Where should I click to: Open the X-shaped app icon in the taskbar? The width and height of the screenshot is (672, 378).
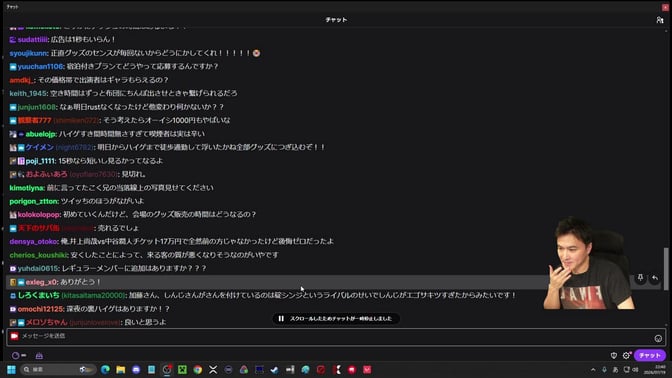point(213,369)
